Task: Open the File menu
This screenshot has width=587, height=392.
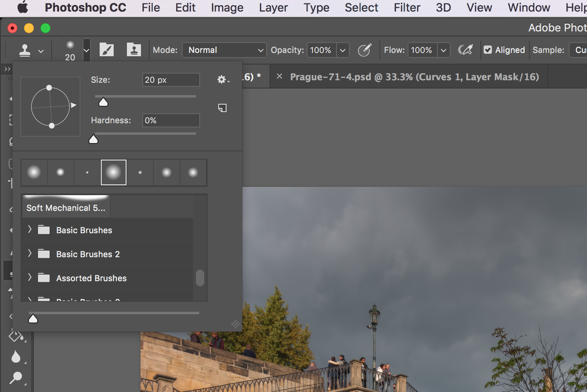Action: [x=151, y=7]
